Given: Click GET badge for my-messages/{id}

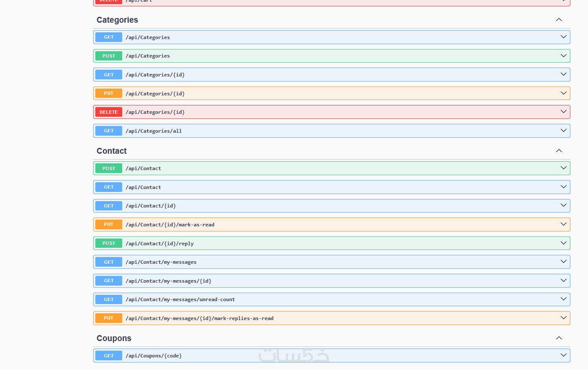Looking at the screenshot, I should 109,281.
